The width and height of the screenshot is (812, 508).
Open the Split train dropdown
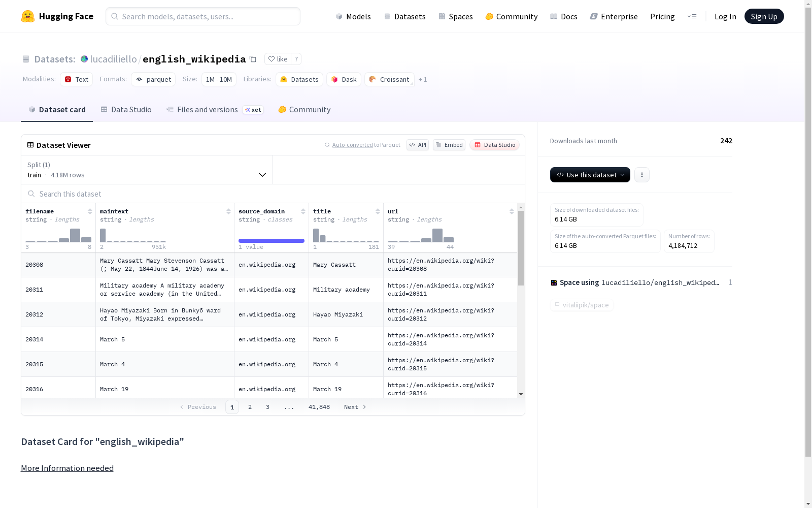(x=147, y=170)
